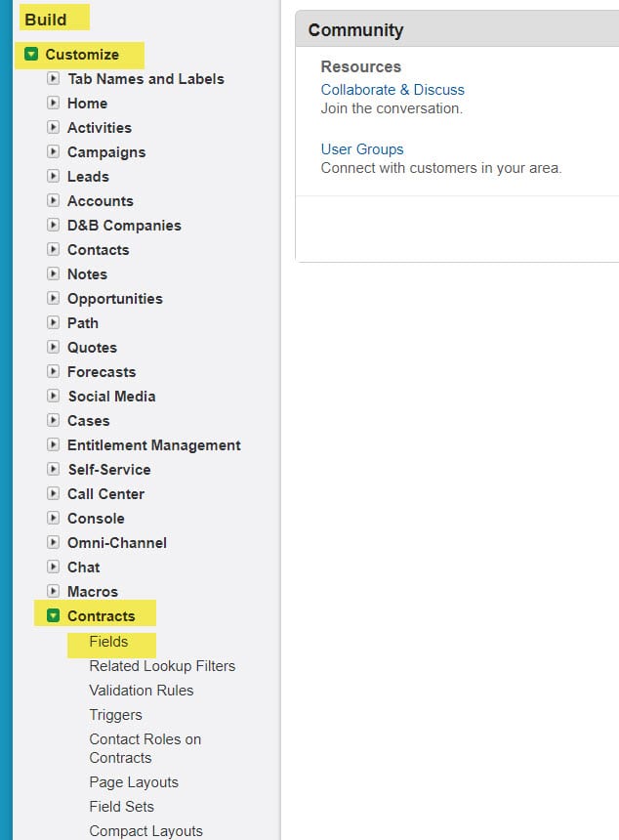The height and width of the screenshot is (840, 619).
Task: Expand the Leads section
Action: coord(53,177)
